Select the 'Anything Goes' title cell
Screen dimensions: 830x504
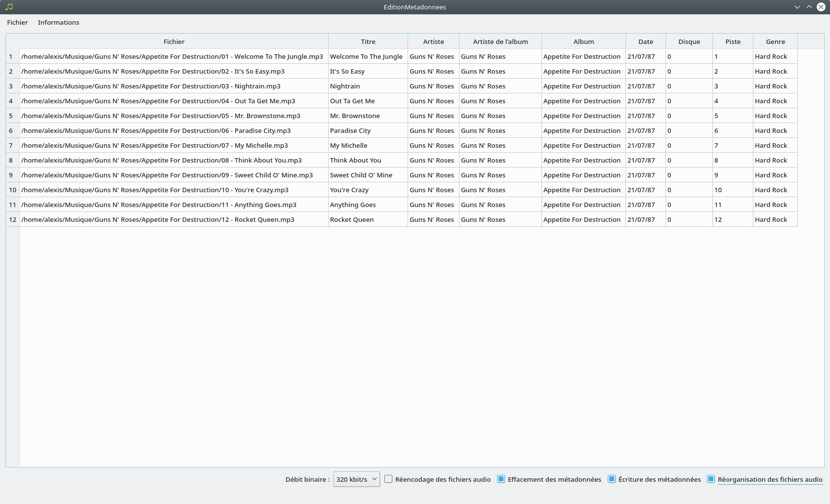pyautogui.click(x=368, y=205)
